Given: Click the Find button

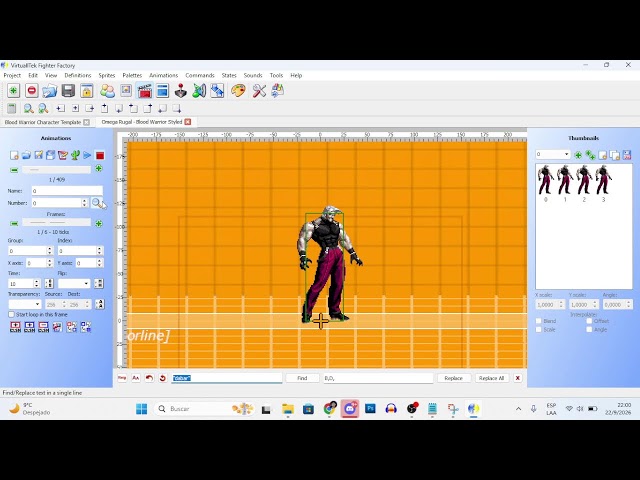Looking at the screenshot, I should coord(302,378).
